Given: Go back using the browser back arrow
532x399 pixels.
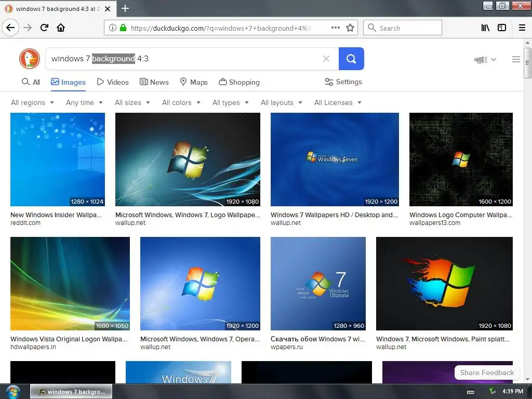Looking at the screenshot, I should pos(10,28).
